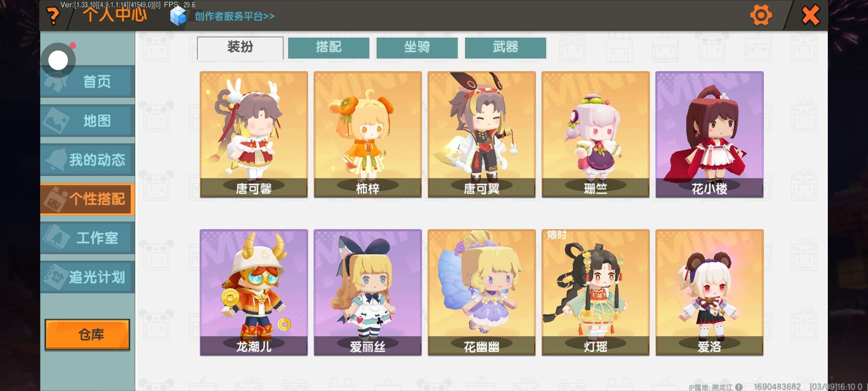Open the 武器 tab
Image resolution: width=868 pixels, height=391 pixels.
(x=505, y=47)
